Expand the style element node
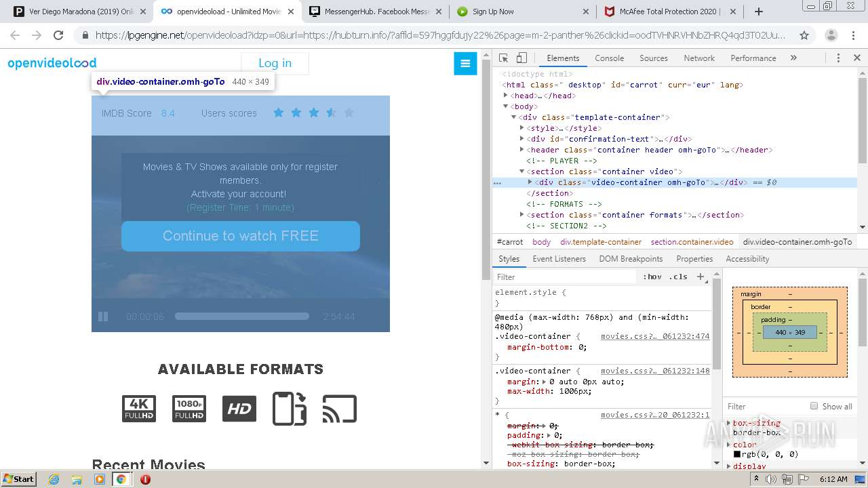 click(x=521, y=128)
